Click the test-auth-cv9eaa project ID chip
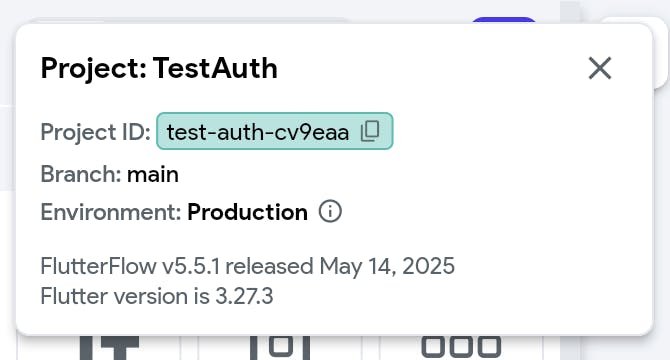 click(x=275, y=131)
